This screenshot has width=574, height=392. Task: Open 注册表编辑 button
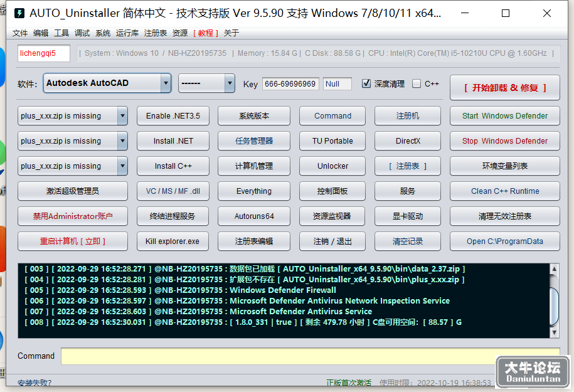point(254,241)
